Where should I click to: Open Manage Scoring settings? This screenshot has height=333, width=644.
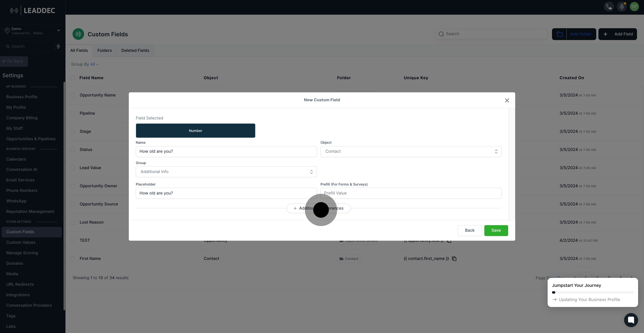click(x=22, y=253)
